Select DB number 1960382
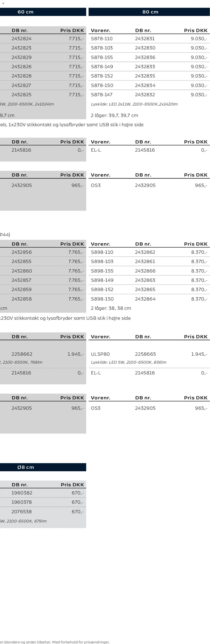 tap(22, 493)
